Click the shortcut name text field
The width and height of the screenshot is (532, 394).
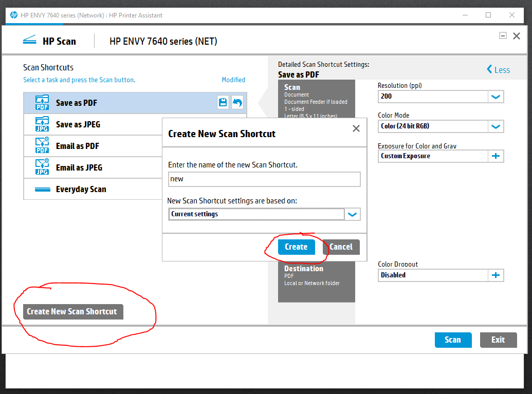[264, 179]
